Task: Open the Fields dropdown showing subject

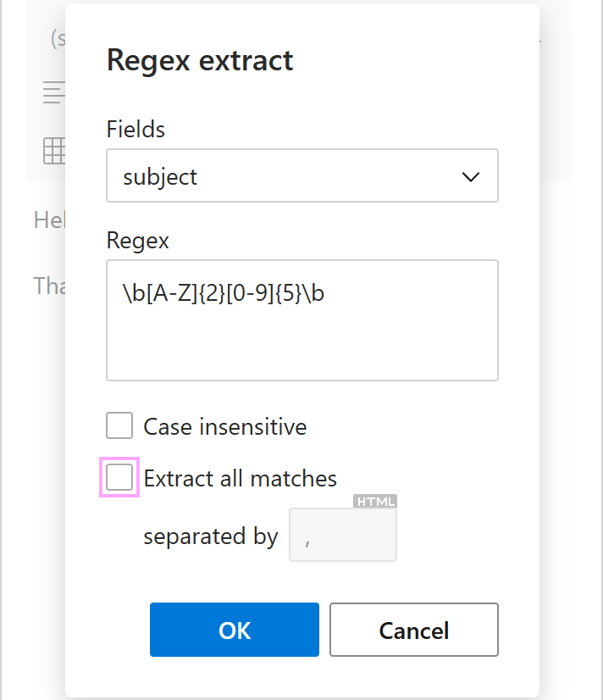Action: (x=302, y=175)
